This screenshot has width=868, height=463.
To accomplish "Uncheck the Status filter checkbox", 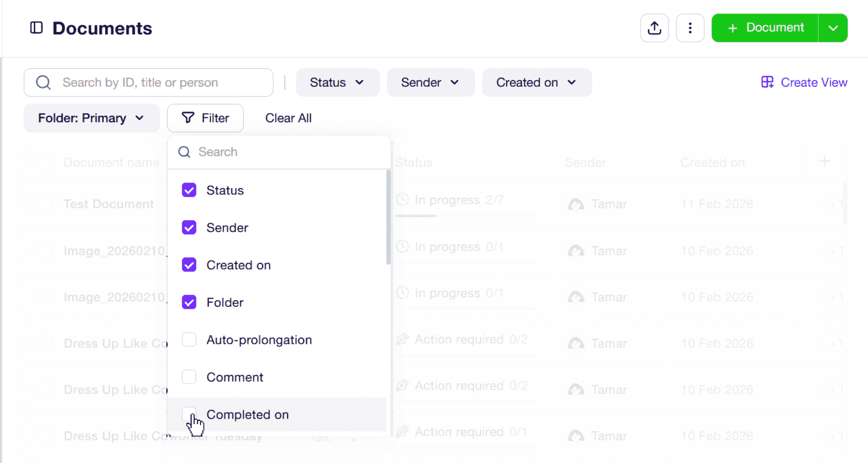I will point(189,190).
